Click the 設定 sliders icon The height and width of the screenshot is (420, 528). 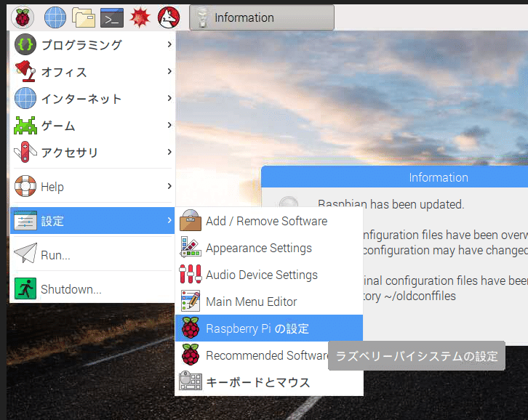(25, 221)
